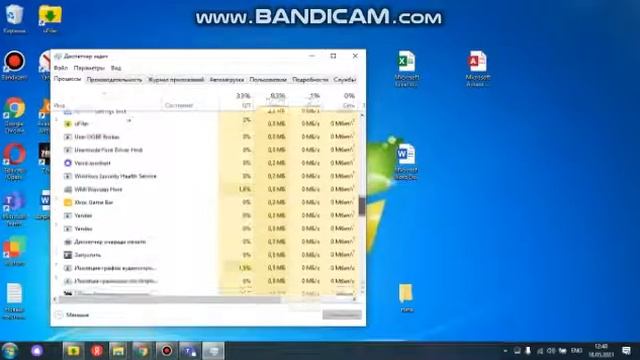Click the ENG language indicator
Image resolution: width=640 pixels, height=360 pixels.
click(576, 351)
